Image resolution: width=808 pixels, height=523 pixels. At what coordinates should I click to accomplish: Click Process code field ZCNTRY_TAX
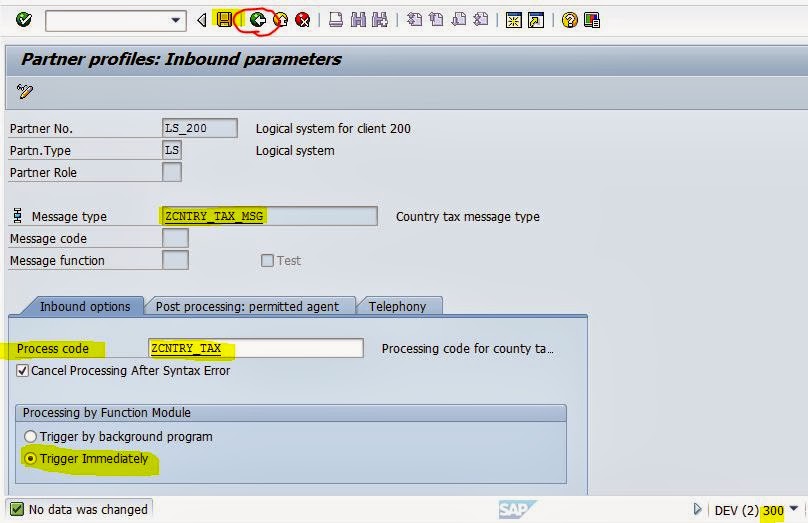pos(256,348)
